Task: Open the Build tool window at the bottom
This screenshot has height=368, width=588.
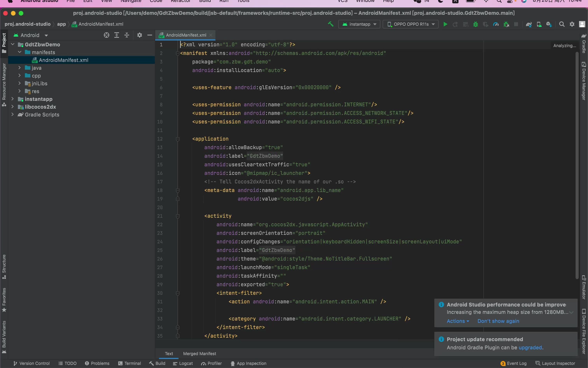Action: [157, 363]
